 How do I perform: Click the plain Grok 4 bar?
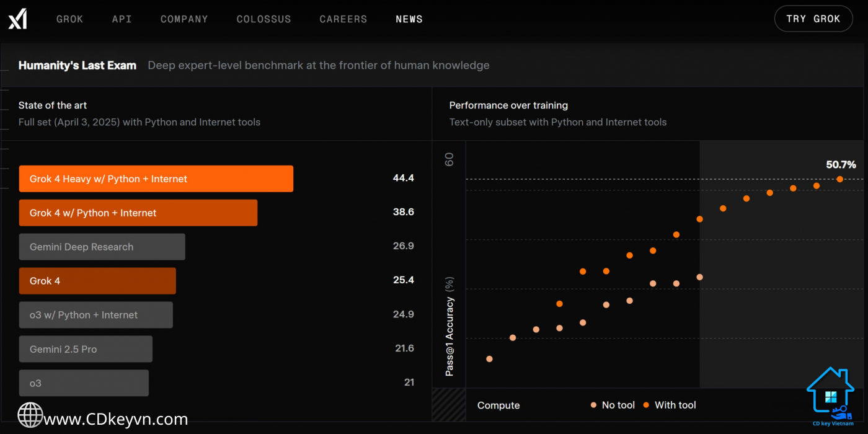pyautogui.click(x=97, y=281)
